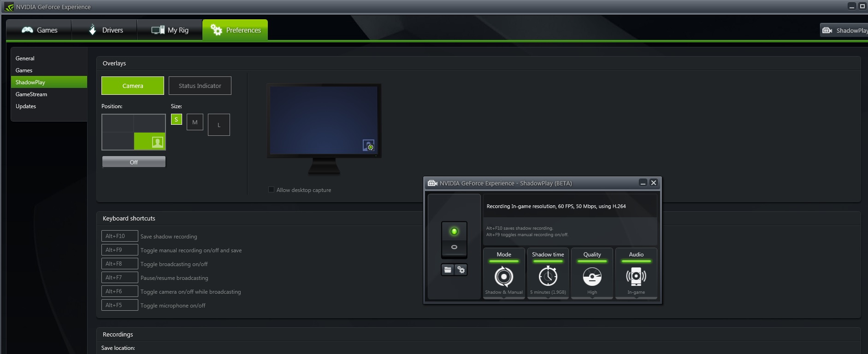Select Updates in preferences sidebar
868x354 pixels.
click(49, 106)
